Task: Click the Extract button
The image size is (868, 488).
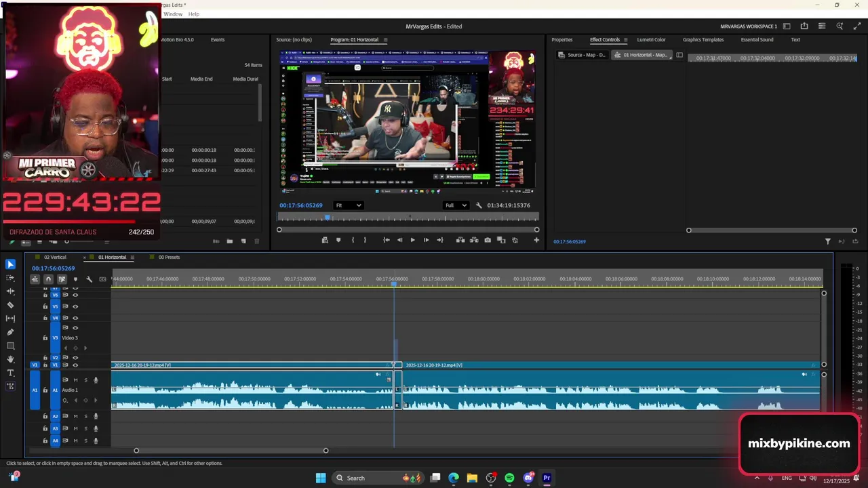Action: [x=473, y=240]
